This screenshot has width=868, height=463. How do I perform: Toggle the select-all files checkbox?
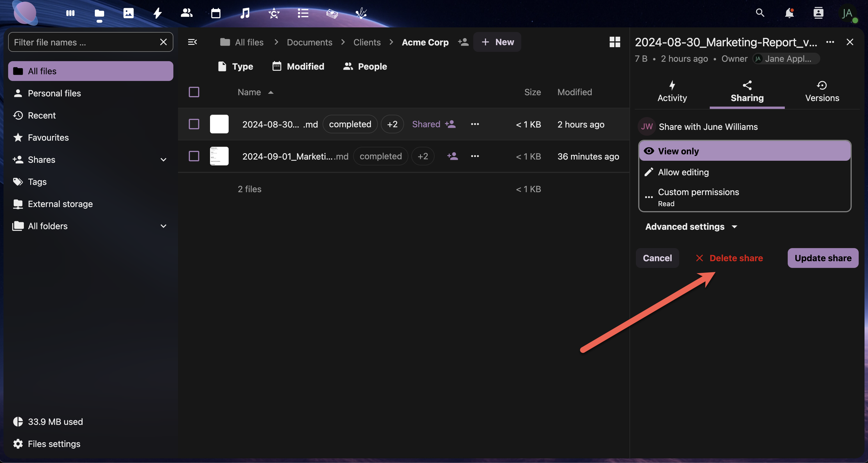[194, 92]
